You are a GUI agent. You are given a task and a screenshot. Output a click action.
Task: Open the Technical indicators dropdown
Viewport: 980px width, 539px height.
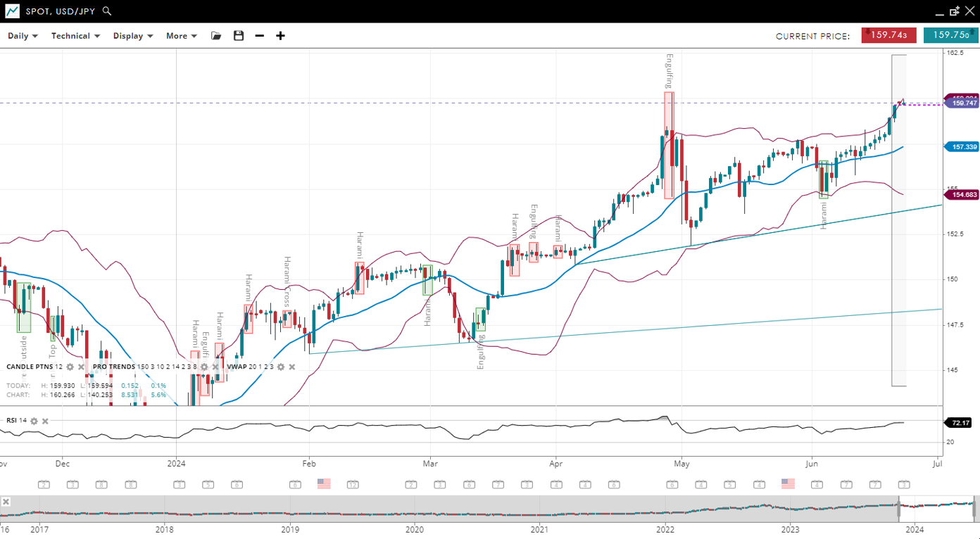[x=75, y=36]
